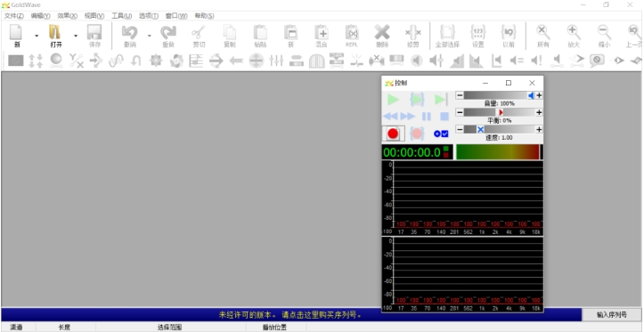This screenshot has height=332, width=644.
Task: Click the scissors Cut icon
Action: pos(199,36)
